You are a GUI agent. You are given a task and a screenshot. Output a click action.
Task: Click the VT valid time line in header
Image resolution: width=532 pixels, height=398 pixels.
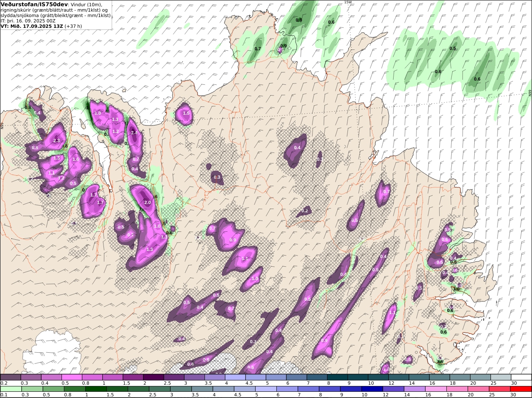tap(41, 26)
